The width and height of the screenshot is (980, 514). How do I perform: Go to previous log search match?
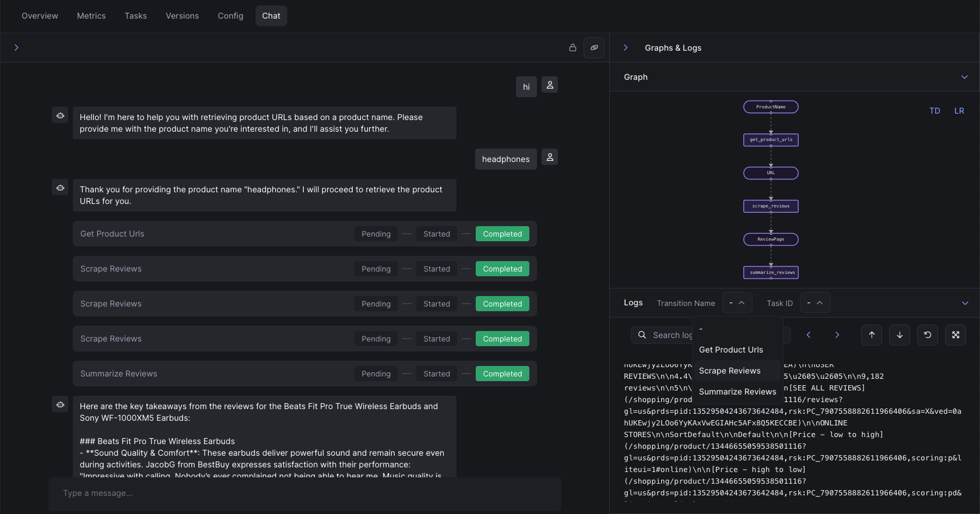(x=809, y=335)
